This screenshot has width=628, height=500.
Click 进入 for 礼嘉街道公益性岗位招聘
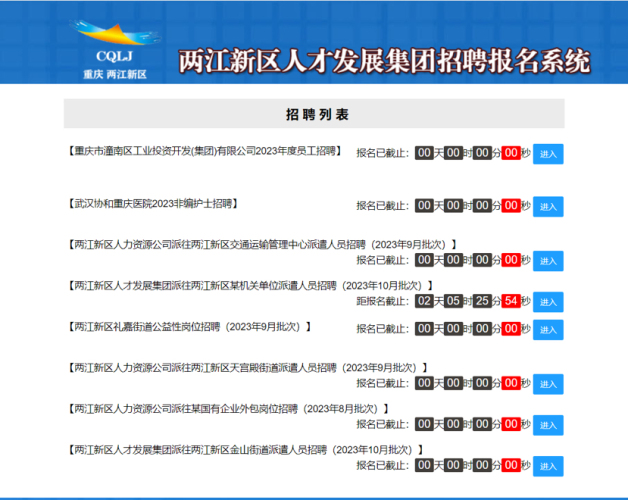pyautogui.click(x=548, y=330)
